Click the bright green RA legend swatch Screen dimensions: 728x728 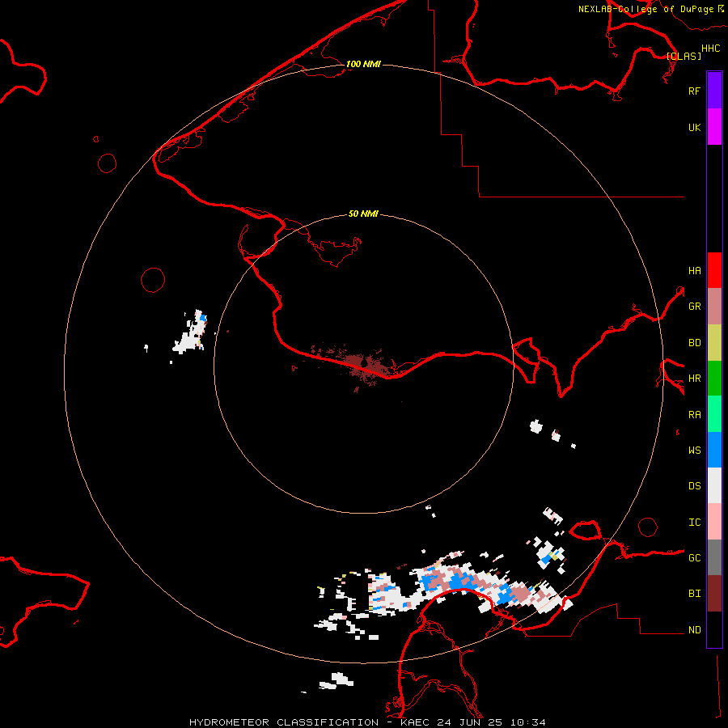point(714,414)
